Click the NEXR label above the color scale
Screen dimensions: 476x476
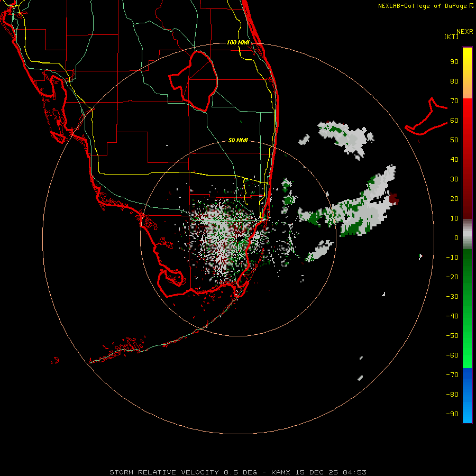click(465, 32)
